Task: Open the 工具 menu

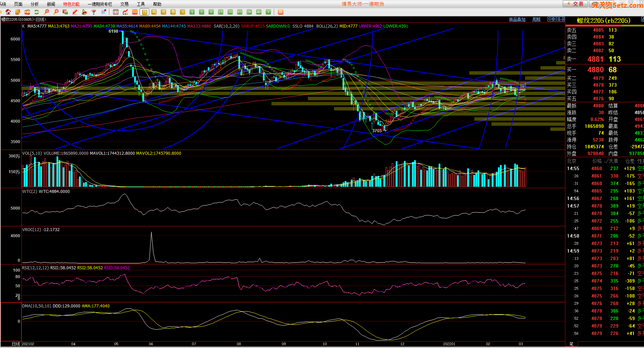Action: (141, 4)
